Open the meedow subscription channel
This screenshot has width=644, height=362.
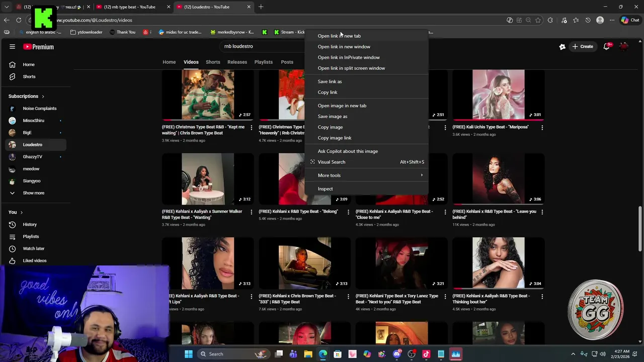pos(35,168)
